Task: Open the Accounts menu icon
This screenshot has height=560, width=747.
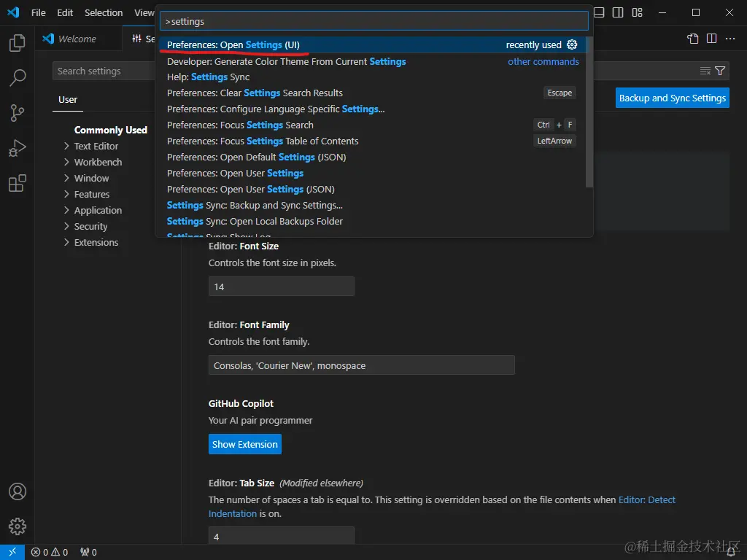Action: pos(18,491)
